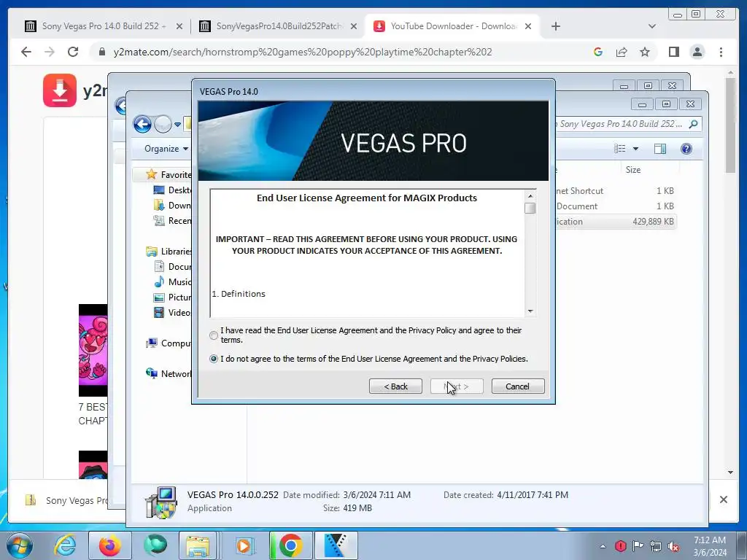Show hidden tray icons arrow
747x560 pixels.
pos(603,546)
